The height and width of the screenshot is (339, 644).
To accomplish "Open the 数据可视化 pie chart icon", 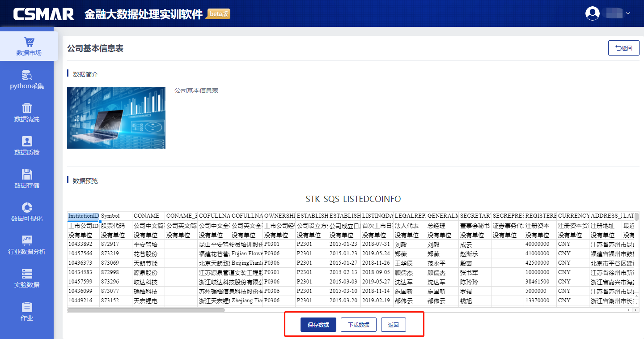I will point(27,208).
